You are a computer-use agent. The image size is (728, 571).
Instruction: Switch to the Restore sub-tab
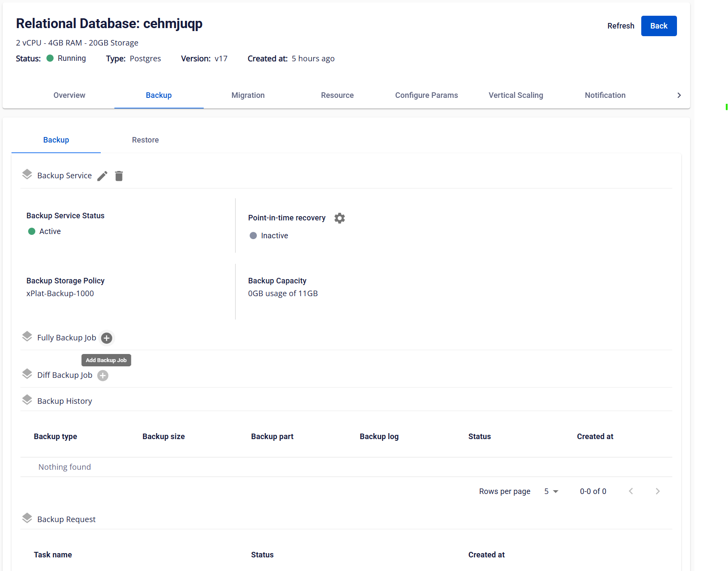pos(145,140)
